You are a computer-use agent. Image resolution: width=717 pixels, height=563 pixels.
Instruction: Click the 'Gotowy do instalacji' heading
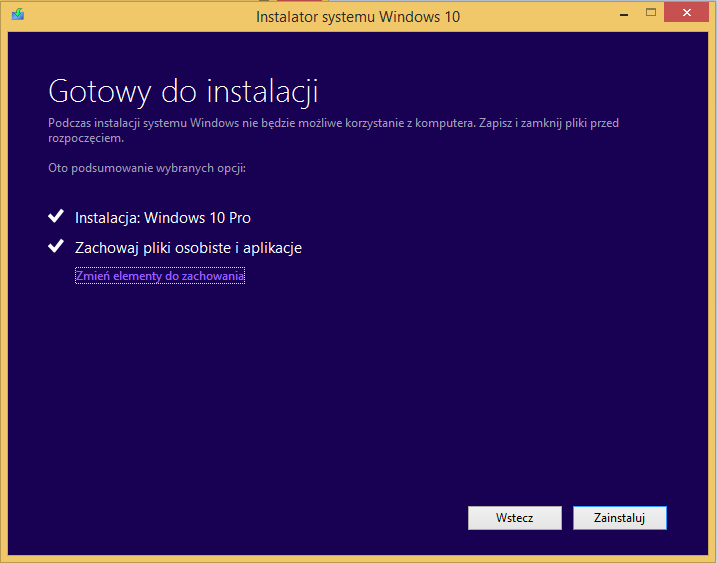click(183, 92)
